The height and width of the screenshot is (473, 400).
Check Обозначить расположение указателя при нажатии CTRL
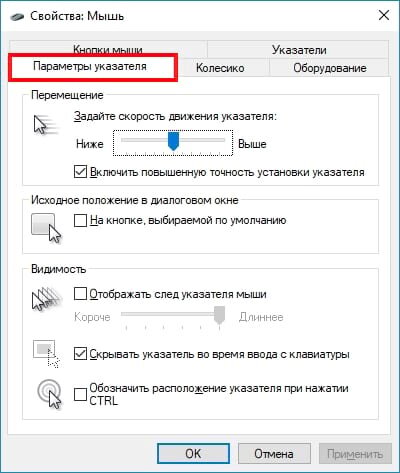coord(80,394)
